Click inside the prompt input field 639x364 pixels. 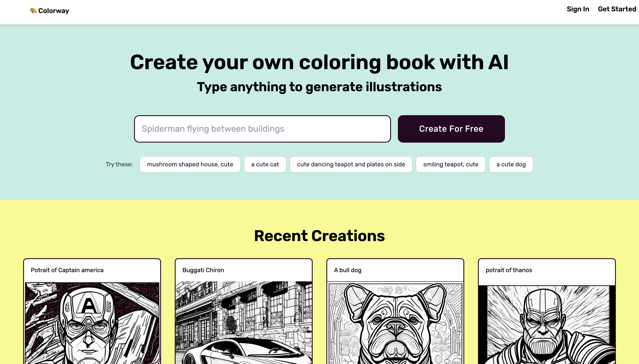click(263, 129)
